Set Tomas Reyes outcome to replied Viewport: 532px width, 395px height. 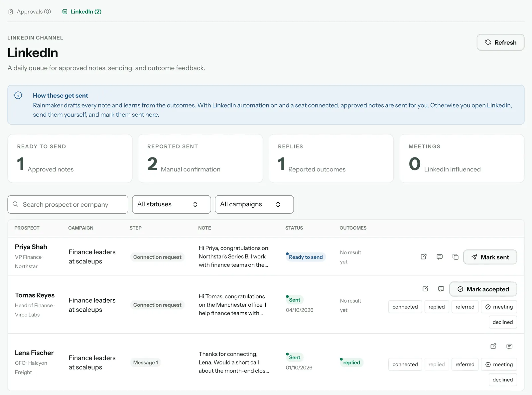(x=437, y=307)
